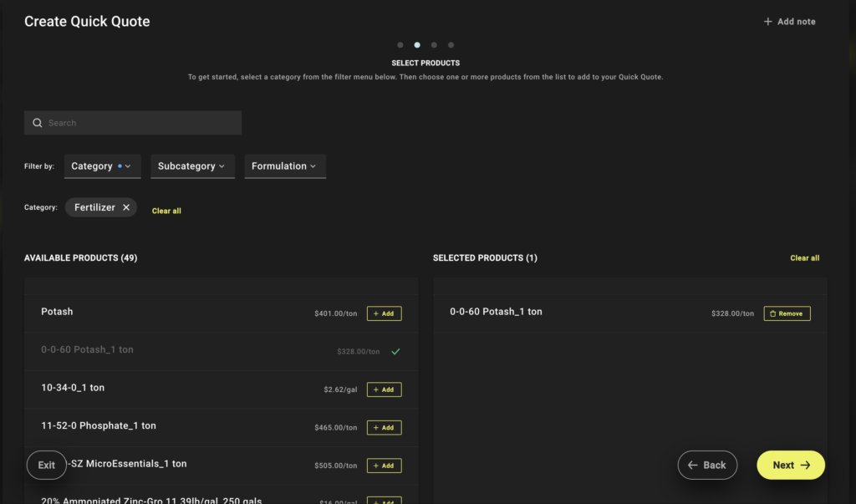This screenshot has width=856, height=504.
Task: Click the search magnifier icon
Action: (x=37, y=123)
